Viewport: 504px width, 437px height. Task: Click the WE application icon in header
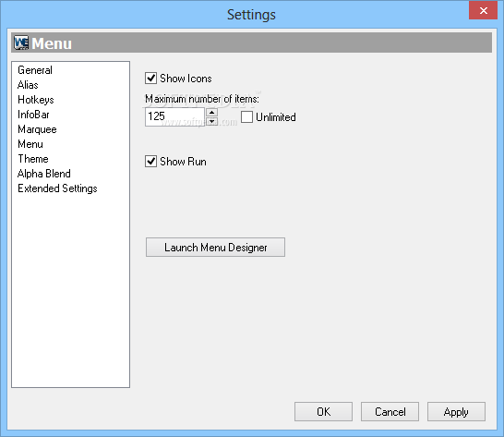click(21, 42)
